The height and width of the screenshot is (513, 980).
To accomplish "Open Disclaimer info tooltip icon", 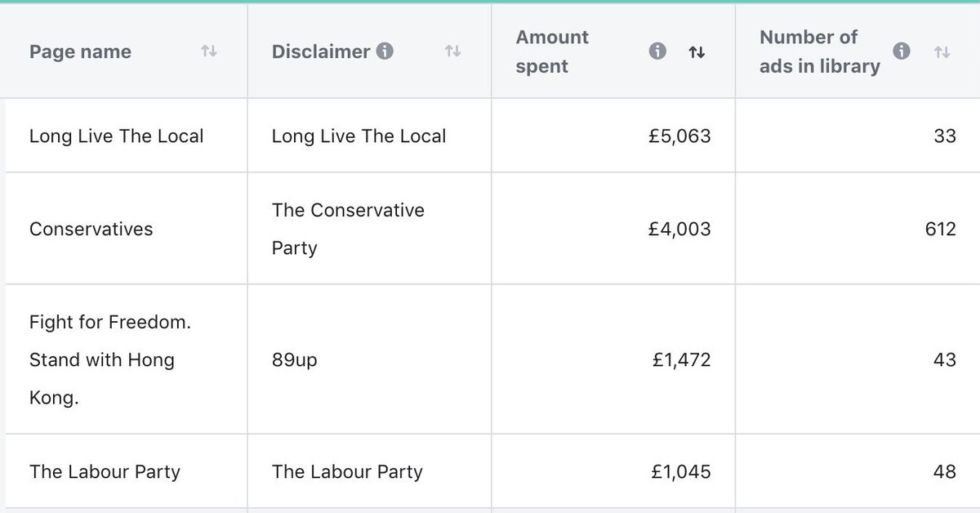I will tap(385, 51).
